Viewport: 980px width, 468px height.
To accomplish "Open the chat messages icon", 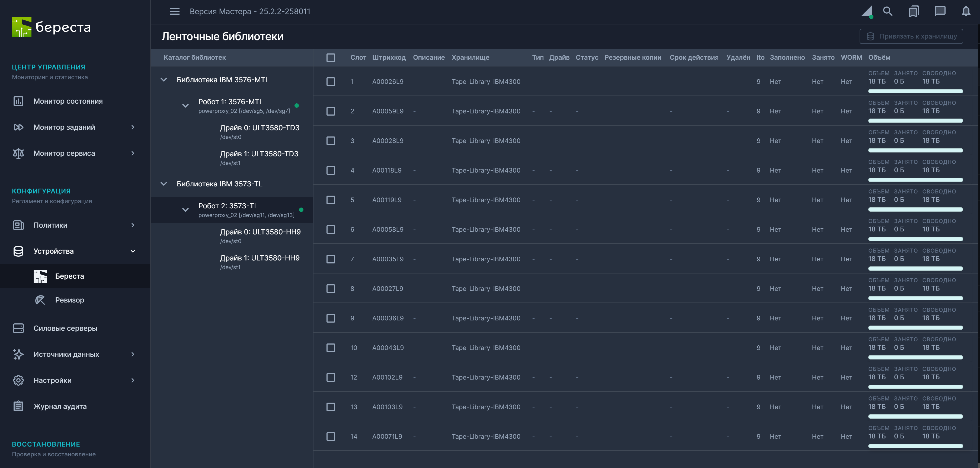I will [940, 11].
